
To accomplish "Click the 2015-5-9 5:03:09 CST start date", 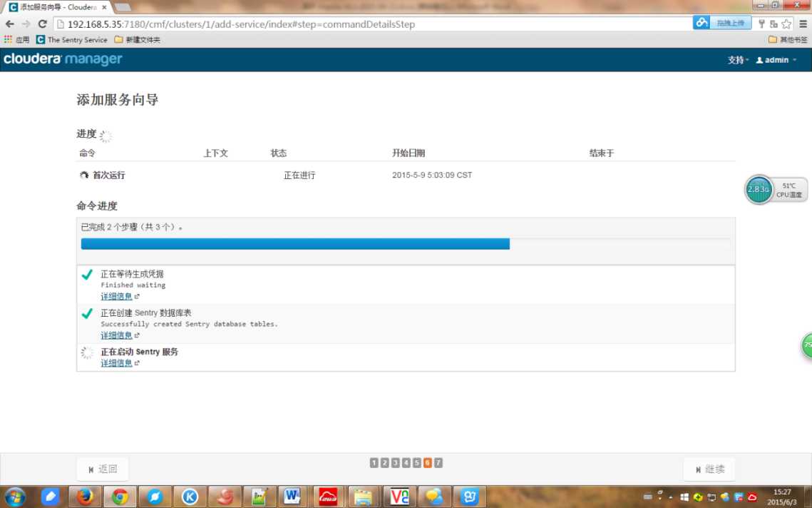I will [432, 176].
